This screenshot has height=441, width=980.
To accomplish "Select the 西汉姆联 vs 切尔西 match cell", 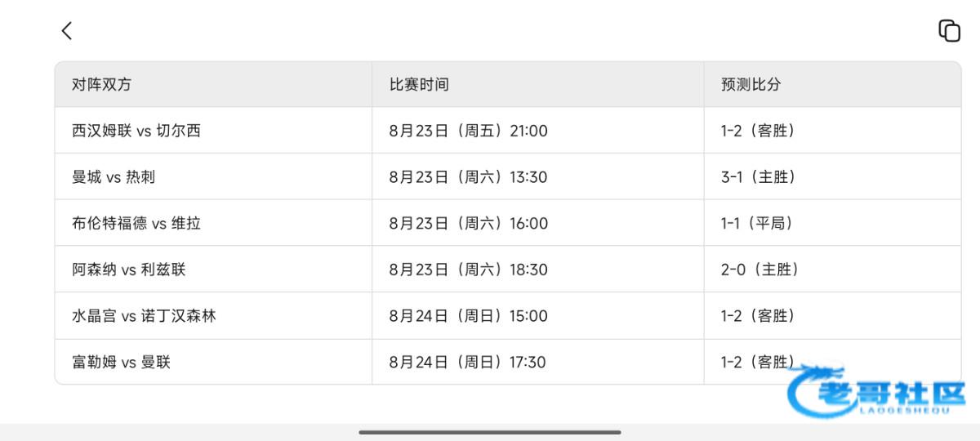I will click(x=136, y=131).
